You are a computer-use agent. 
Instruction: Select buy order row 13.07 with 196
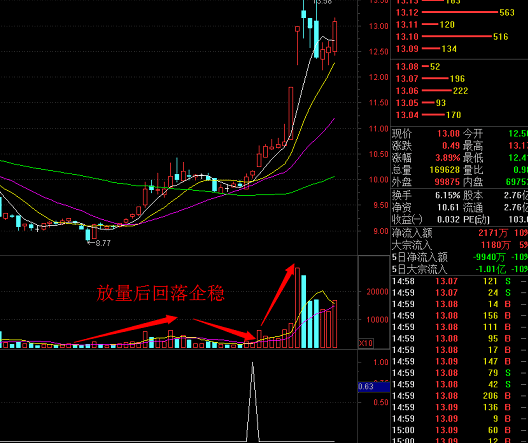coord(430,79)
